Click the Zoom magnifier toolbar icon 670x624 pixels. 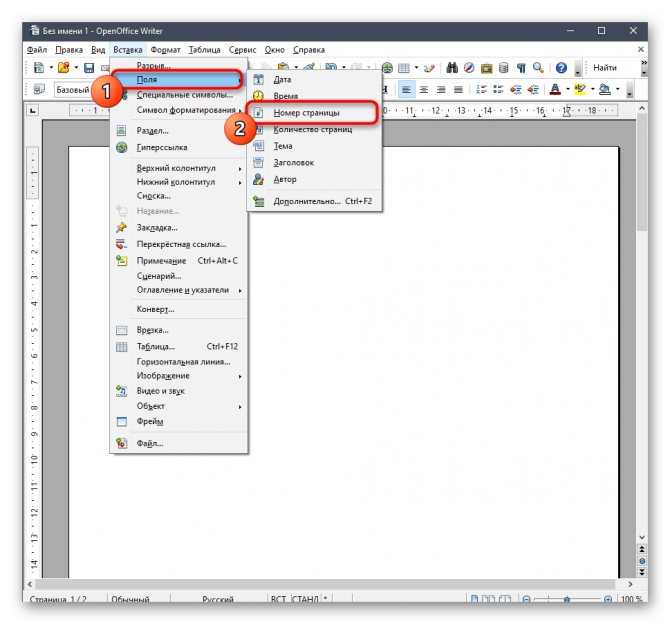point(538,68)
